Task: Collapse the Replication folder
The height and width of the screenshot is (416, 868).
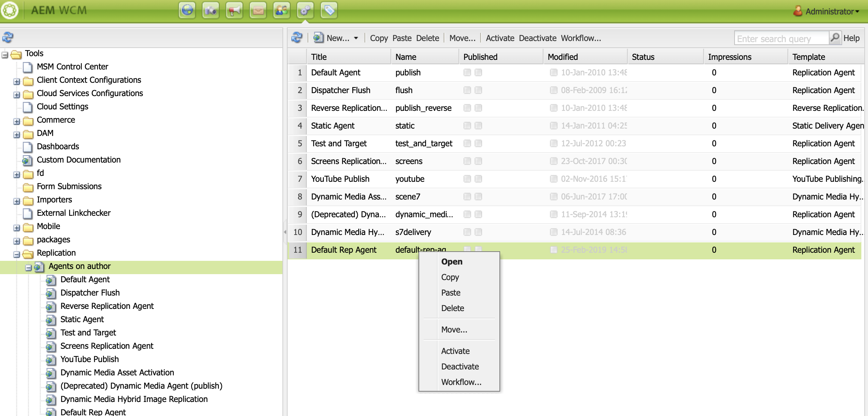Action: point(17,254)
